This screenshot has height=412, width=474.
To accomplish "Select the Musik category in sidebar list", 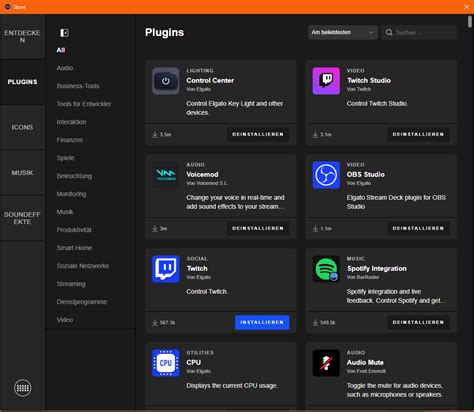I will (65, 212).
